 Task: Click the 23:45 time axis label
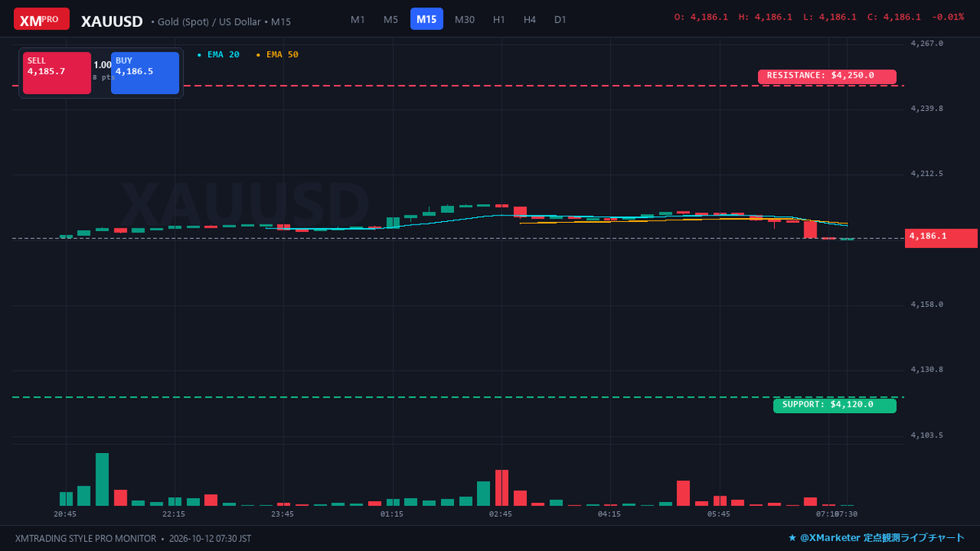click(283, 514)
